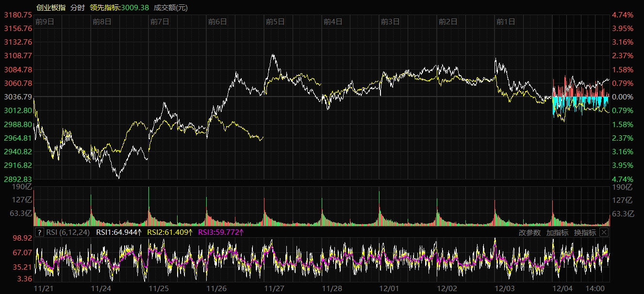Click the 14:00 time axis label

point(595,288)
